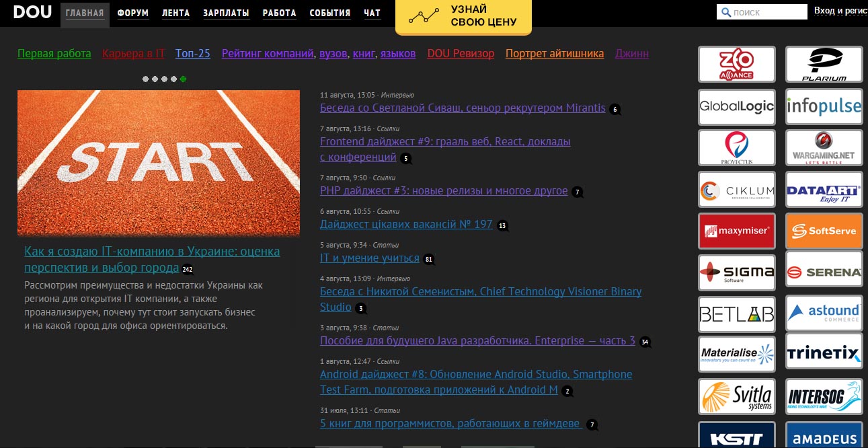The image size is (868, 448).
Task: Click the magnifier icon in search box
Action: pos(726,12)
